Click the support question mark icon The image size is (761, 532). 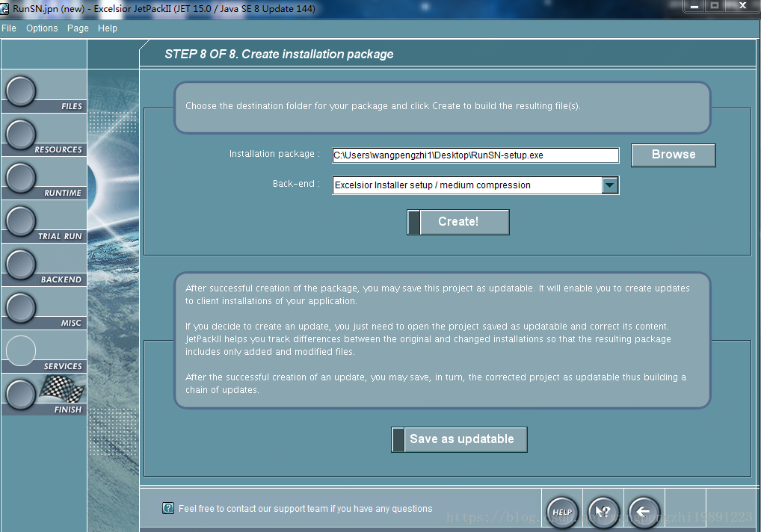click(x=168, y=508)
